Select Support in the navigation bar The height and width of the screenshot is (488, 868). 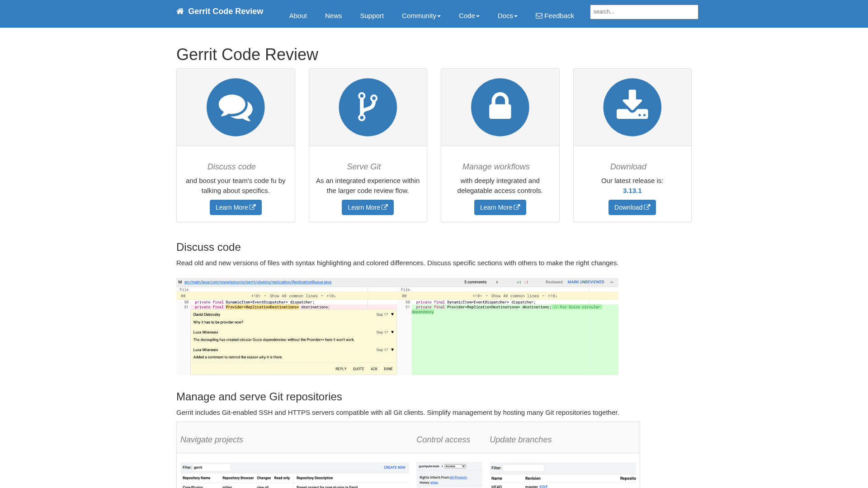(x=372, y=15)
